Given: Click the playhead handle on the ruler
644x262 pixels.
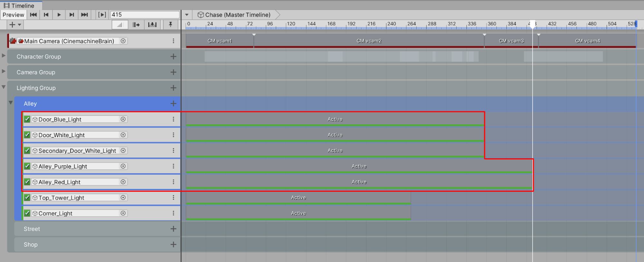Looking at the screenshot, I should pos(533,24).
